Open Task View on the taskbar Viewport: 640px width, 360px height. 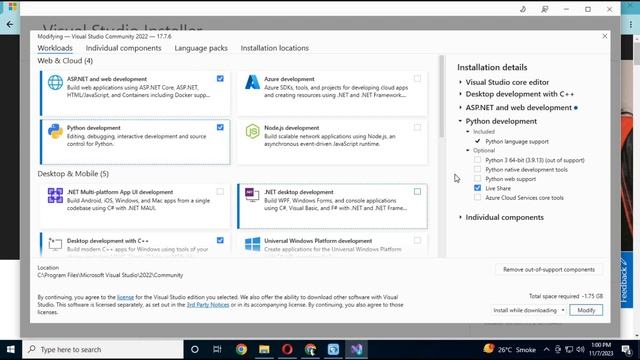point(217,349)
